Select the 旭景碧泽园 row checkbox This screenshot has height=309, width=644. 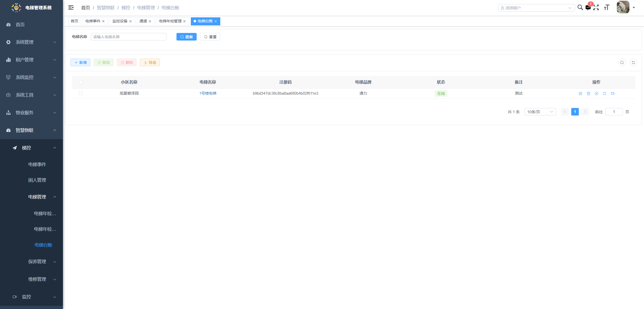point(81,93)
